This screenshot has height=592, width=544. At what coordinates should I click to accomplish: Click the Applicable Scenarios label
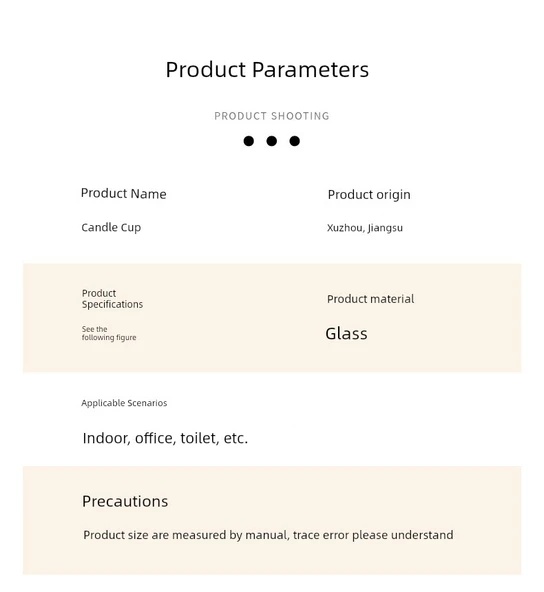[x=124, y=403]
